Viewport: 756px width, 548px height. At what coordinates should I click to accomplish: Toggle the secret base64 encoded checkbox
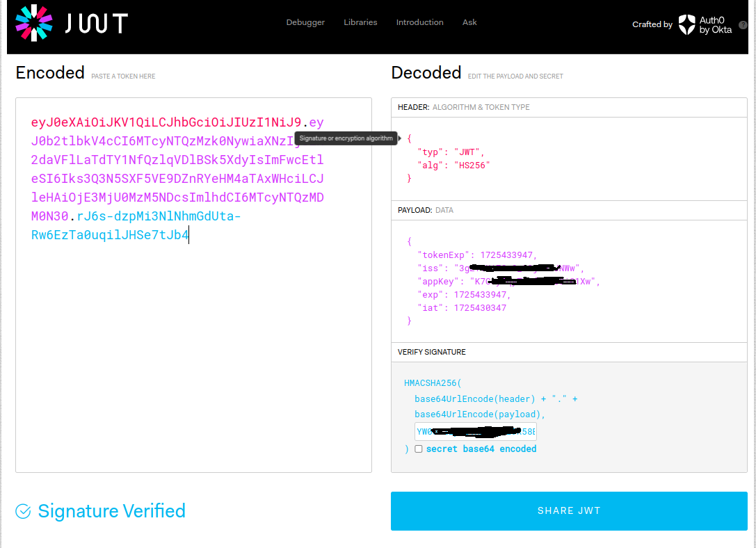419,449
